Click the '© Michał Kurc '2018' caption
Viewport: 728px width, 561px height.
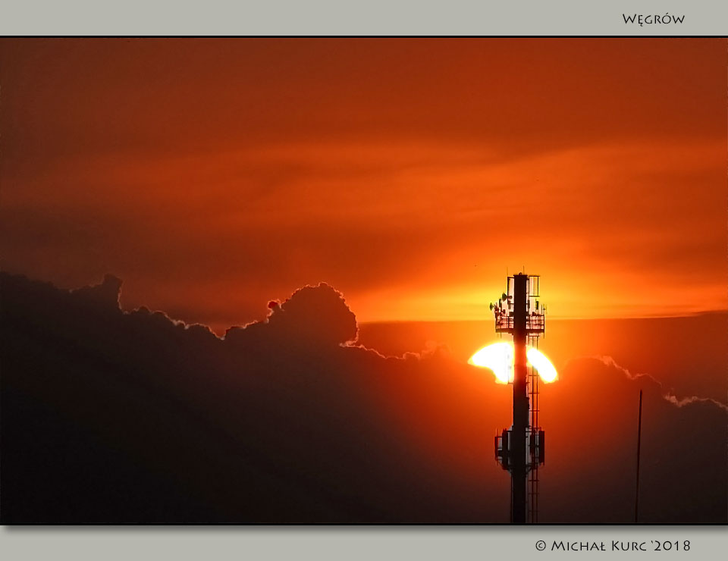pyautogui.click(x=613, y=546)
